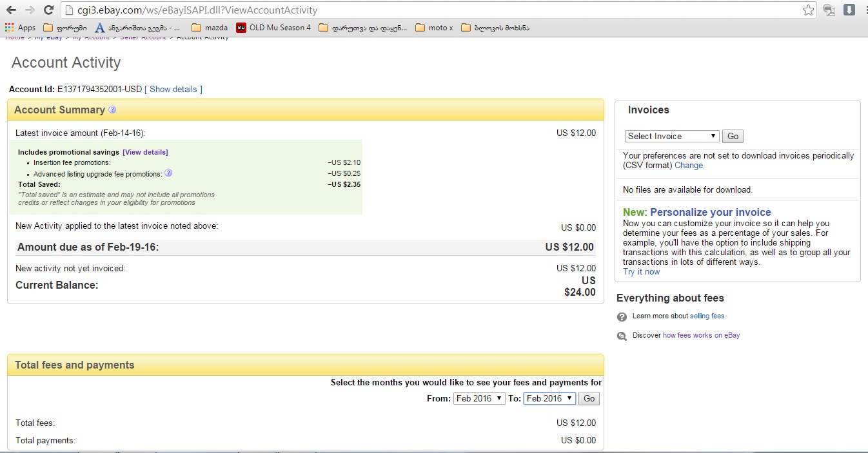Open the Select Invoice dropdown

point(672,136)
